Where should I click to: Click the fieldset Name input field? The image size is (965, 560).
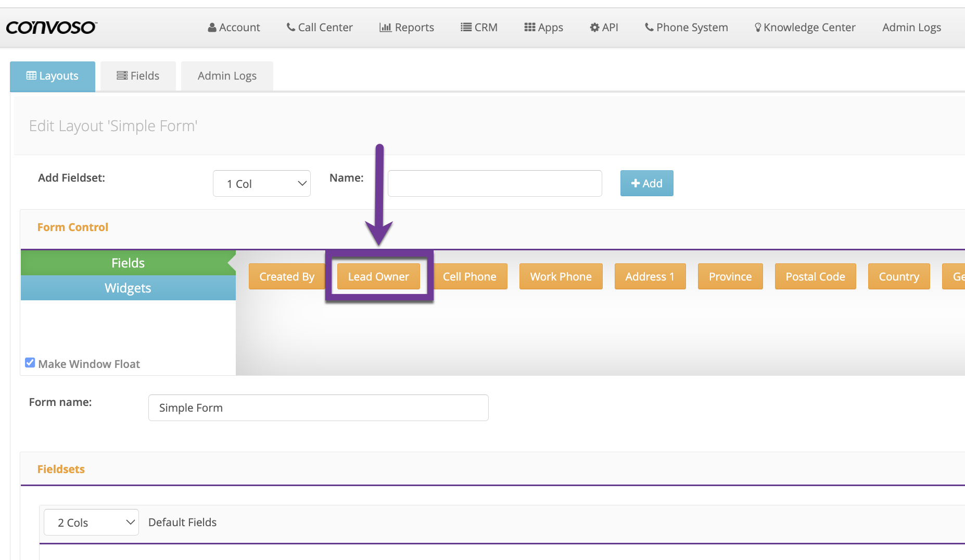[494, 184]
